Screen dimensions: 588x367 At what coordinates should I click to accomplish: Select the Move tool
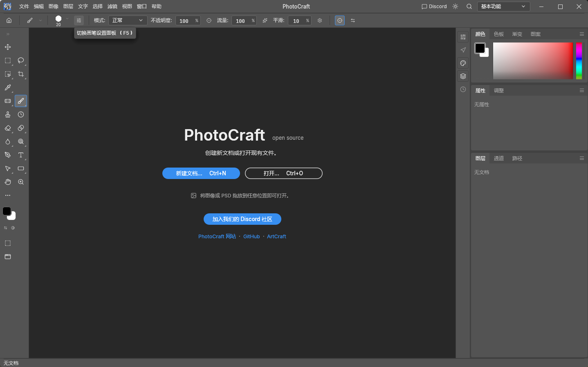8,47
